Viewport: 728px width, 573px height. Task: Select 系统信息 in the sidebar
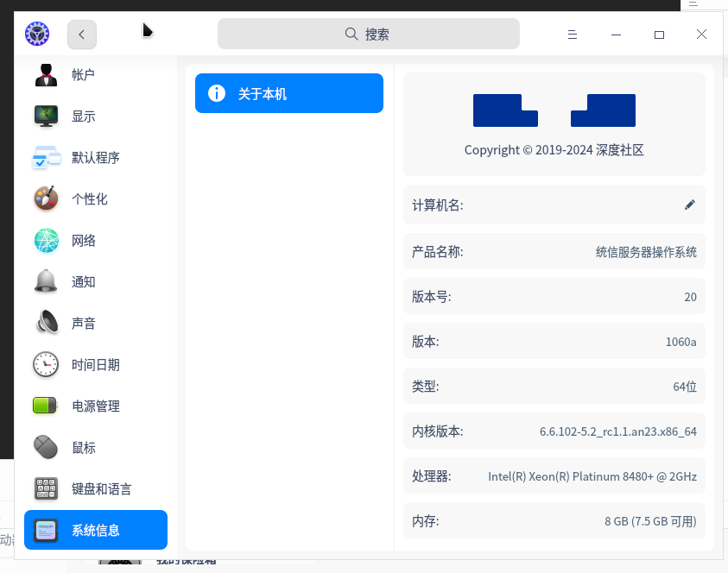point(96,531)
